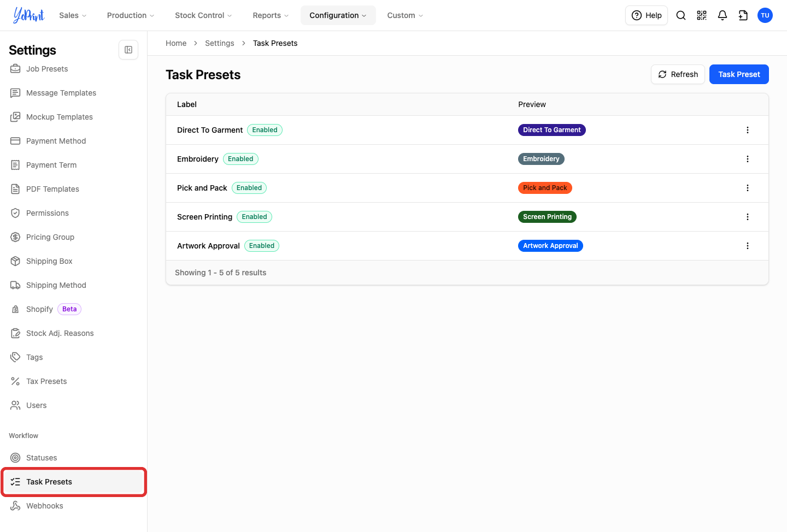Open the Custom menu
The height and width of the screenshot is (532, 787).
405,15
